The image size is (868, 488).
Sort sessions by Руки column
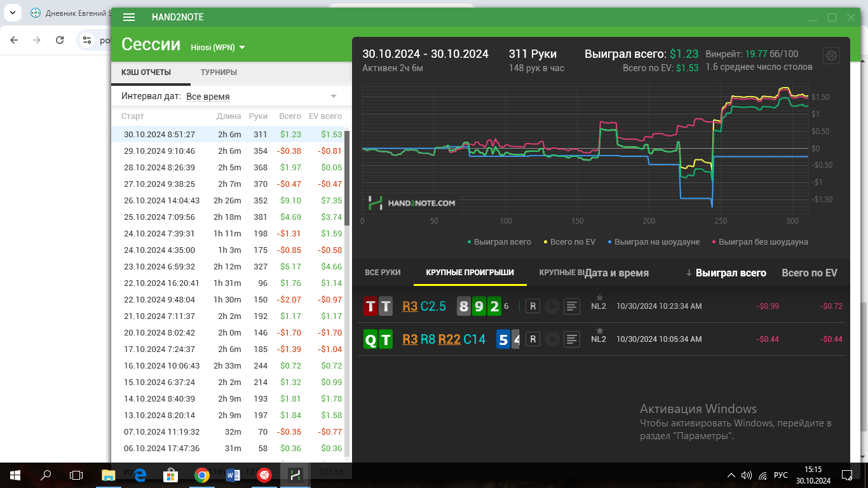(x=259, y=116)
